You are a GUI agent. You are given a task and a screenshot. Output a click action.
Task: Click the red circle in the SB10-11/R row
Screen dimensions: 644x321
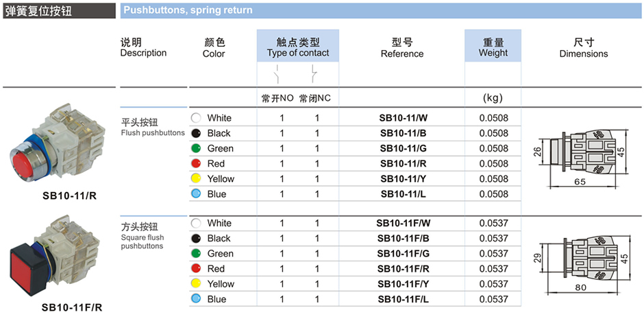197,163
